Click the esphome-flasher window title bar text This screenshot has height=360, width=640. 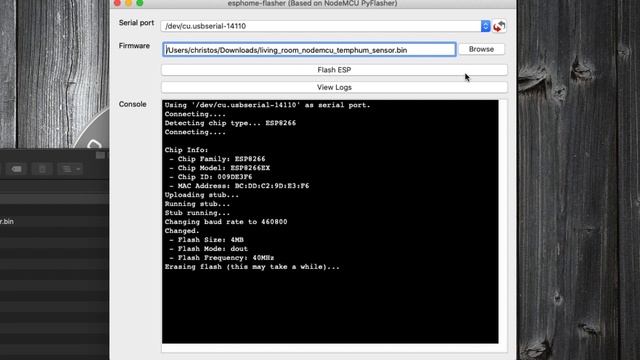point(312,3)
